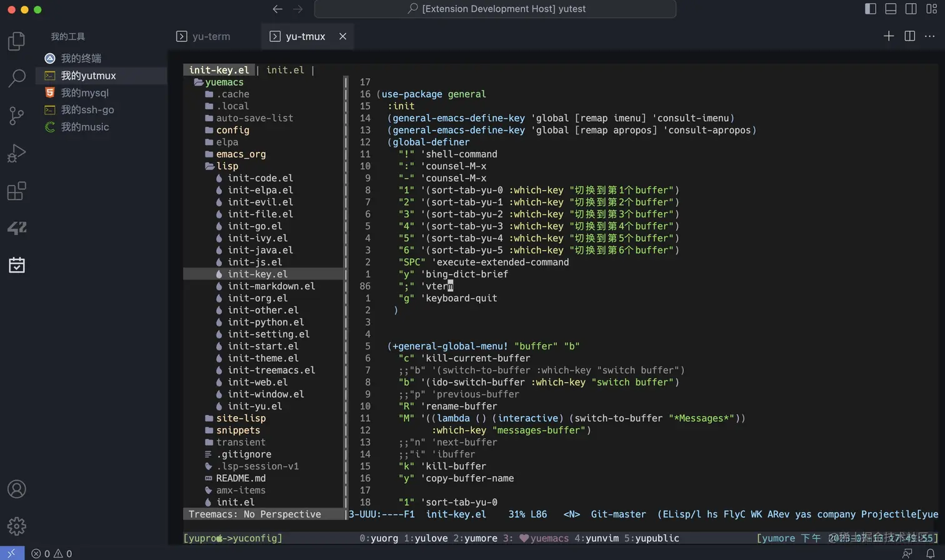Click the file tree scrollbar track
The image size is (945, 560).
pyautogui.click(x=345, y=281)
